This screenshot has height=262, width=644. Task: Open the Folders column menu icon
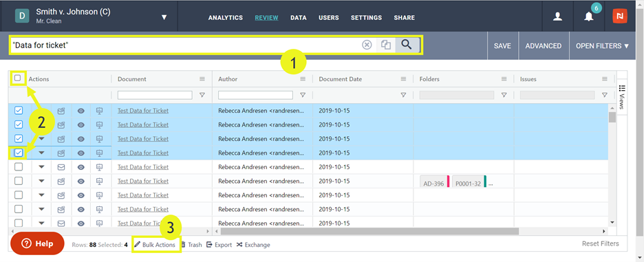[504, 79]
